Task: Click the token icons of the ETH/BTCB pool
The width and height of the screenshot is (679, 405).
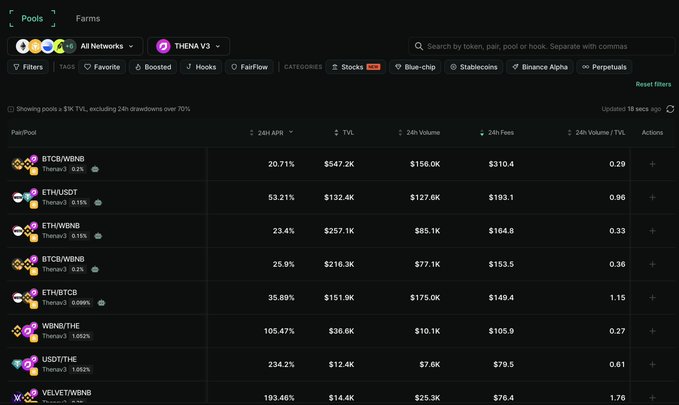Action: point(25,298)
